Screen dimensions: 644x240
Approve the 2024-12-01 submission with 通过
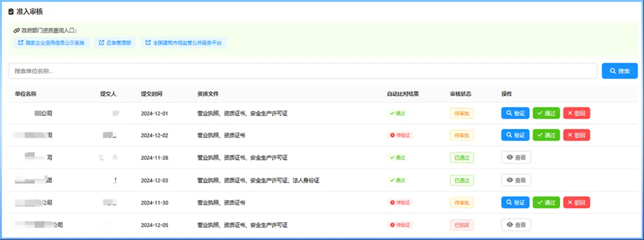pyautogui.click(x=546, y=113)
